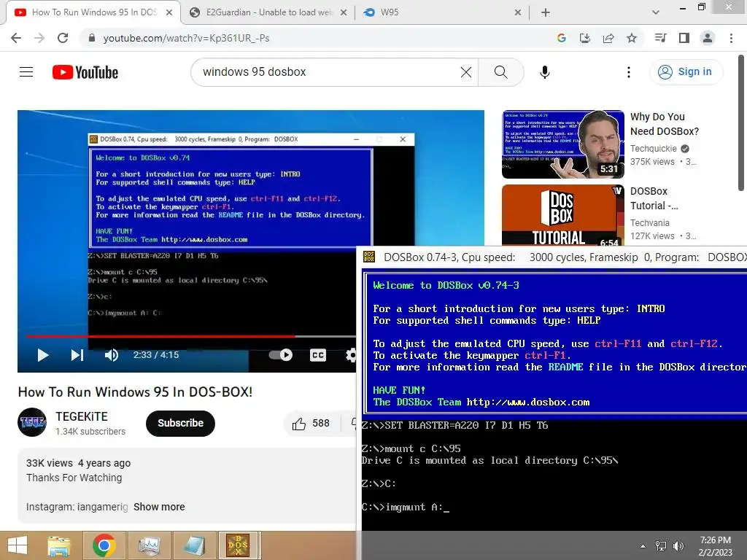
Task: Click the video title heading text
Action: pos(135,392)
